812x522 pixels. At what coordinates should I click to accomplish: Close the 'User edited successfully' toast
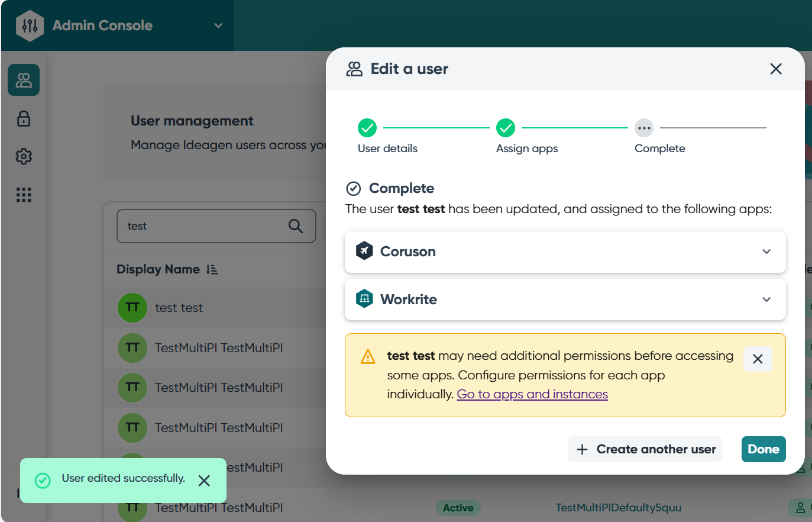[204, 481]
